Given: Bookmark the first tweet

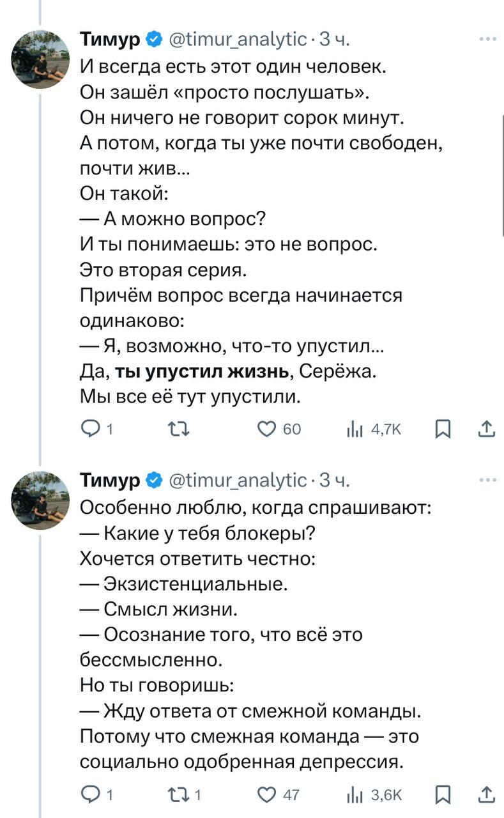Looking at the screenshot, I should (x=442, y=429).
